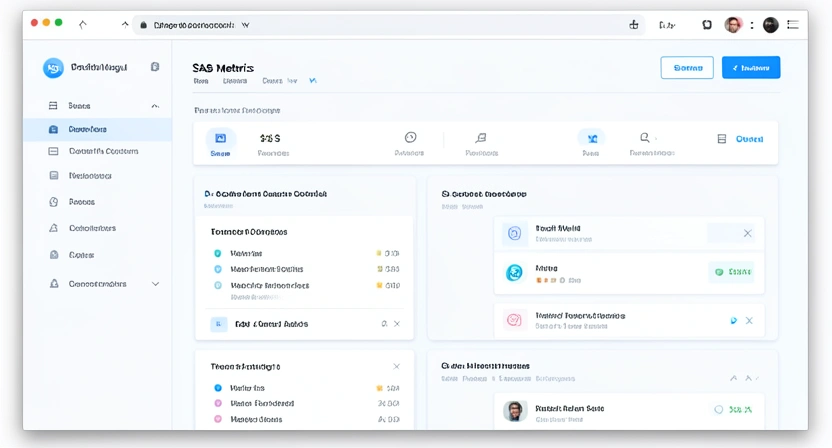Click the round blue workspace logo in sidebar
832x448 pixels.
pos(53,68)
